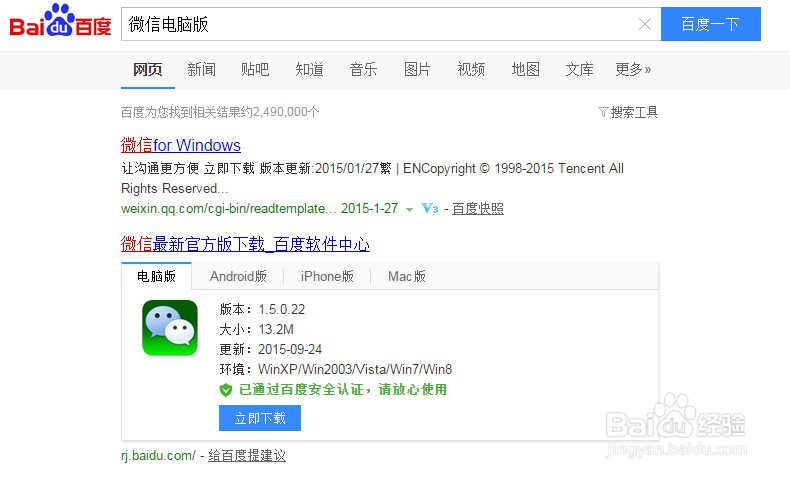790x477 pixels.
Task: Open the 文库 tab
Action: coord(579,70)
